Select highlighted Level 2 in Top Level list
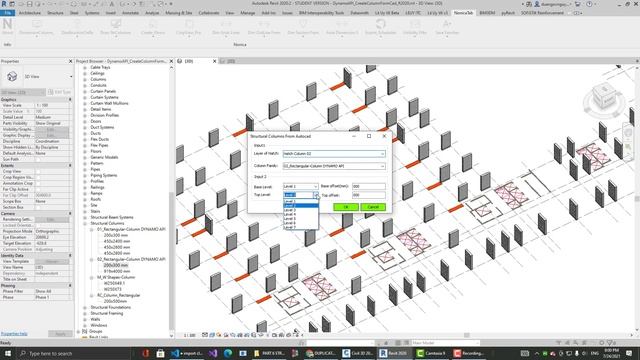 tap(301, 205)
